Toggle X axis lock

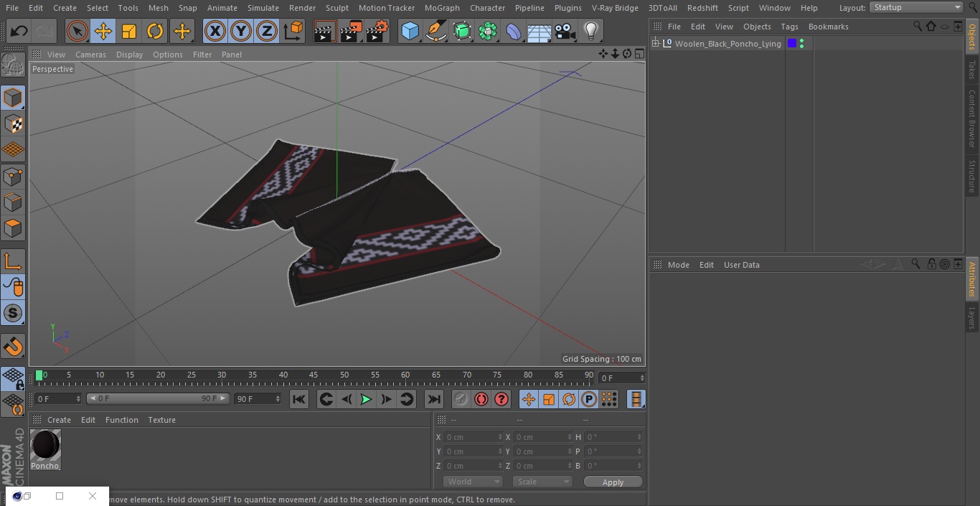point(215,31)
